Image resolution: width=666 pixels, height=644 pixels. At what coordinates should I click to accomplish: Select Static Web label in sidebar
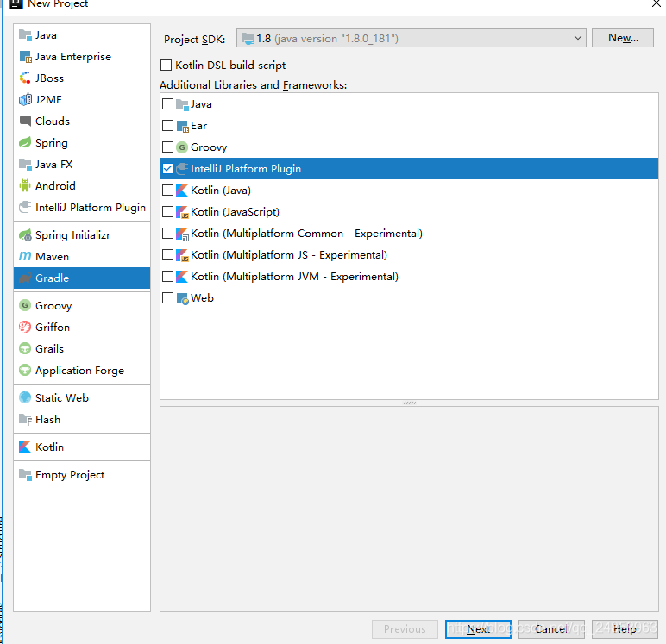click(62, 398)
